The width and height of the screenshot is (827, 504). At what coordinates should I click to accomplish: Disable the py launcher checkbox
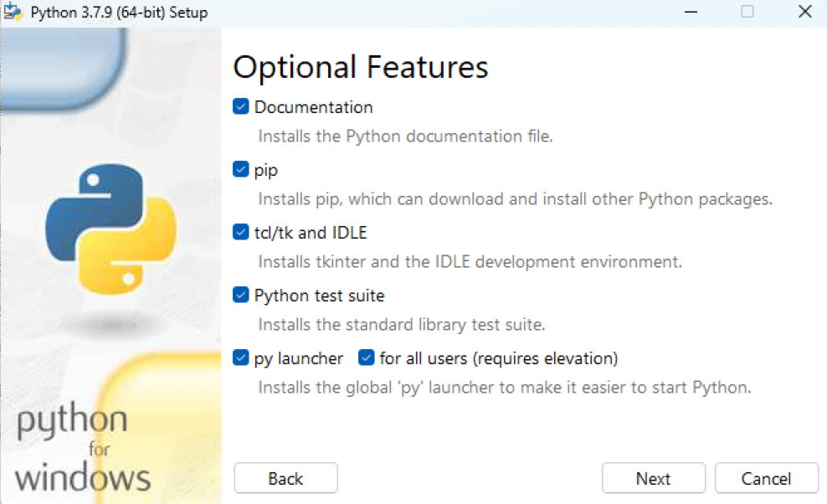point(240,357)
